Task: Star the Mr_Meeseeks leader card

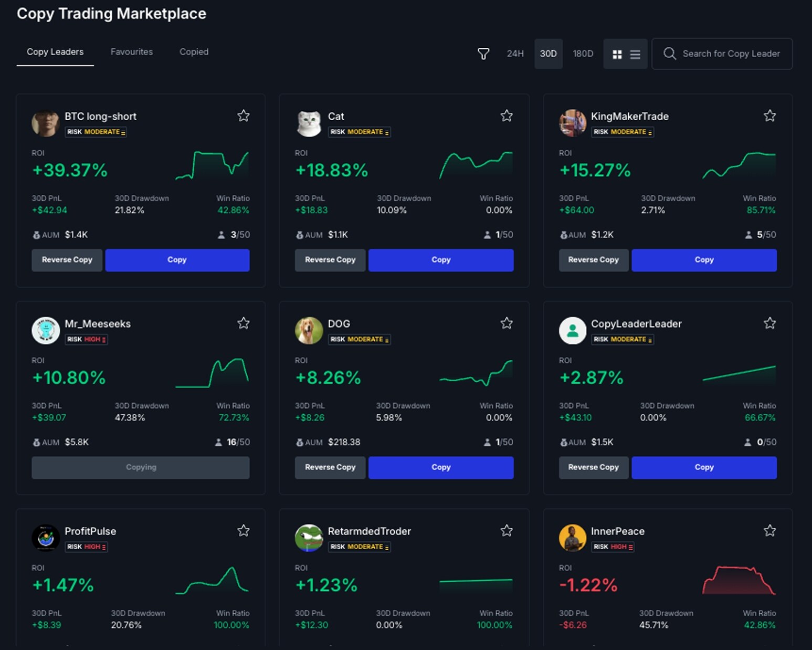Action: (x=243, y=323)
